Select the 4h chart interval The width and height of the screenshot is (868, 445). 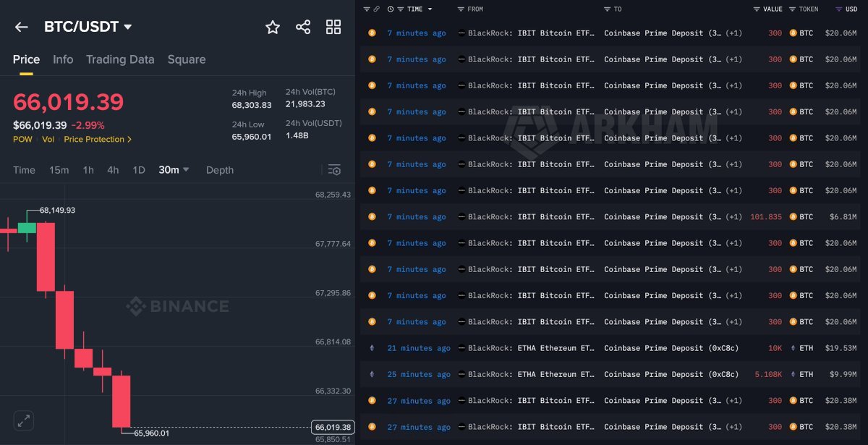click(113, 170)
